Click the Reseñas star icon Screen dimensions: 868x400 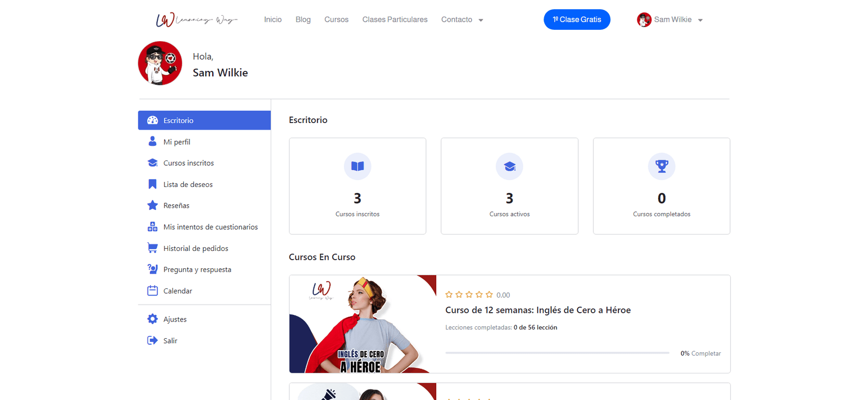(x=152, y=205)
